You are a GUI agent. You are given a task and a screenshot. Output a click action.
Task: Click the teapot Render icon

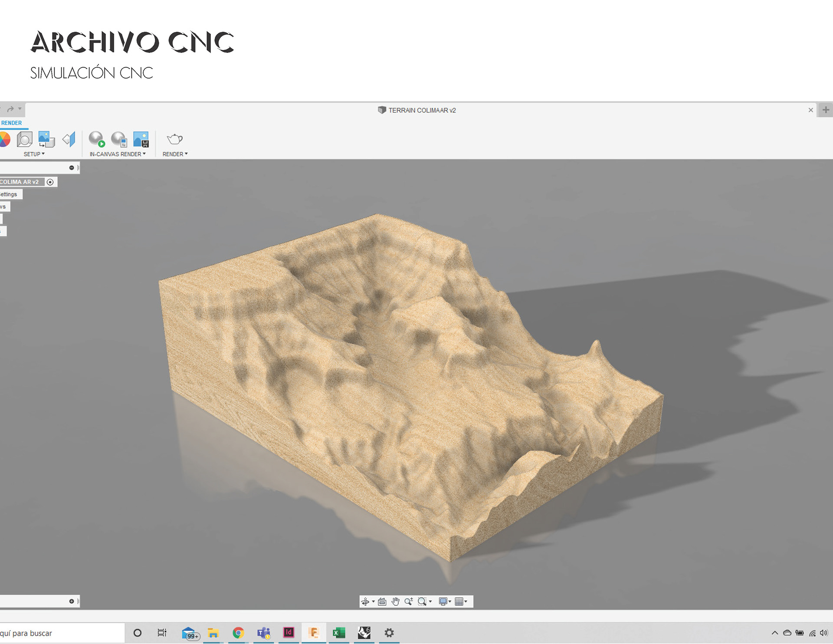(174, 139)
